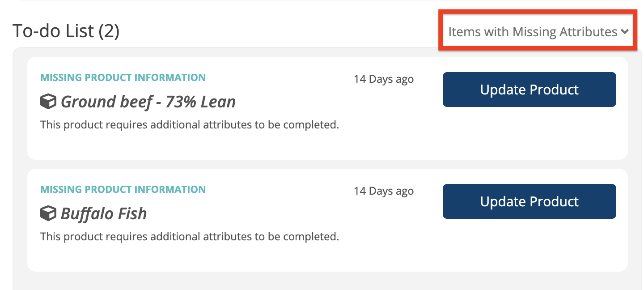Screen dimensions: 644x290
Task: Click the package icon beside Buffalo Fish
Action: click(48, 214)
